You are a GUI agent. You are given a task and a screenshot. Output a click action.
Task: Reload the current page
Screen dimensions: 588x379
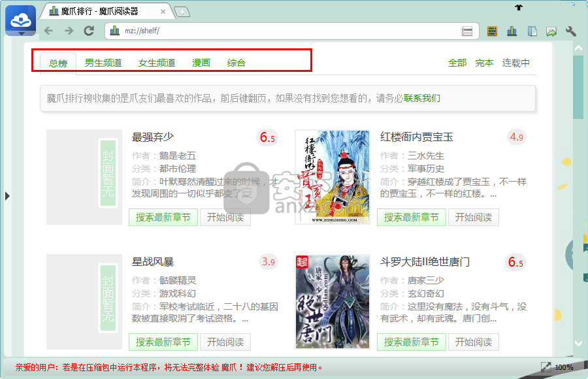coord(89,31)
